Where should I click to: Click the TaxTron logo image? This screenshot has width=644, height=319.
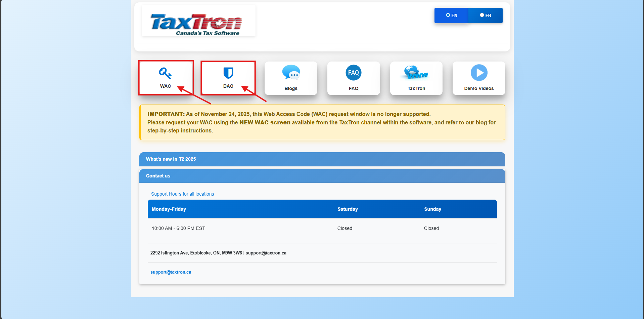pos(198,21)
